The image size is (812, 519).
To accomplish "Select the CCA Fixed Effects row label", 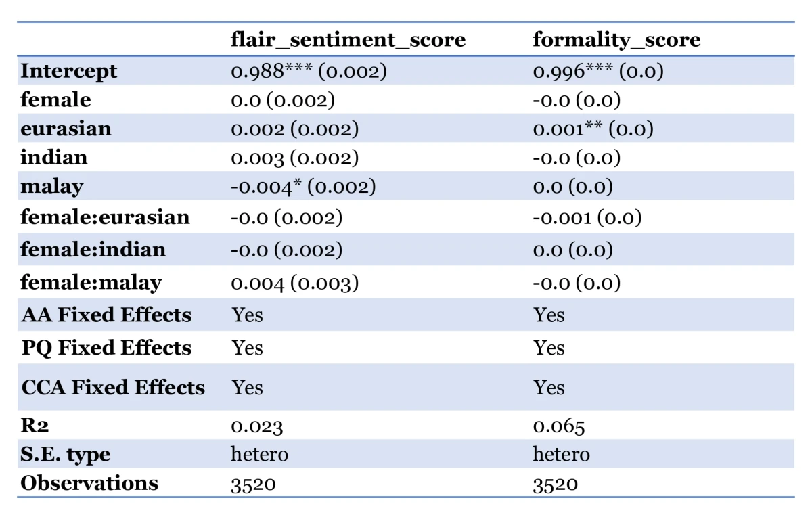I will (x=113, y=387).
